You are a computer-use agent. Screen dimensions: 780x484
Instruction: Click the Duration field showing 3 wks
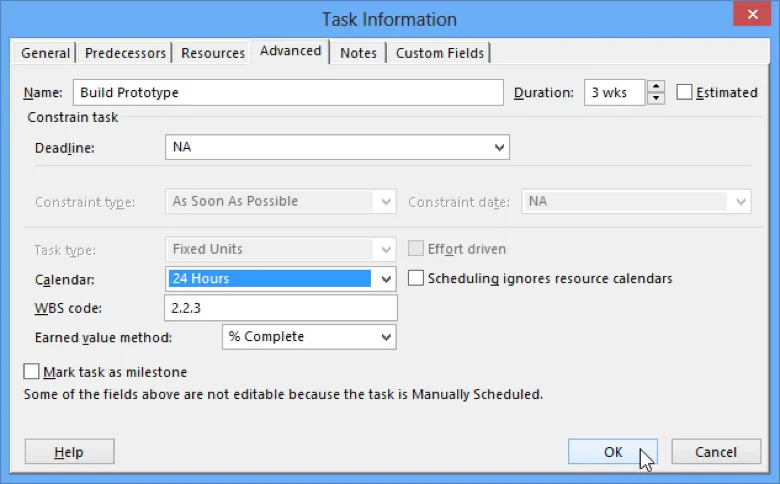[613, 93]
